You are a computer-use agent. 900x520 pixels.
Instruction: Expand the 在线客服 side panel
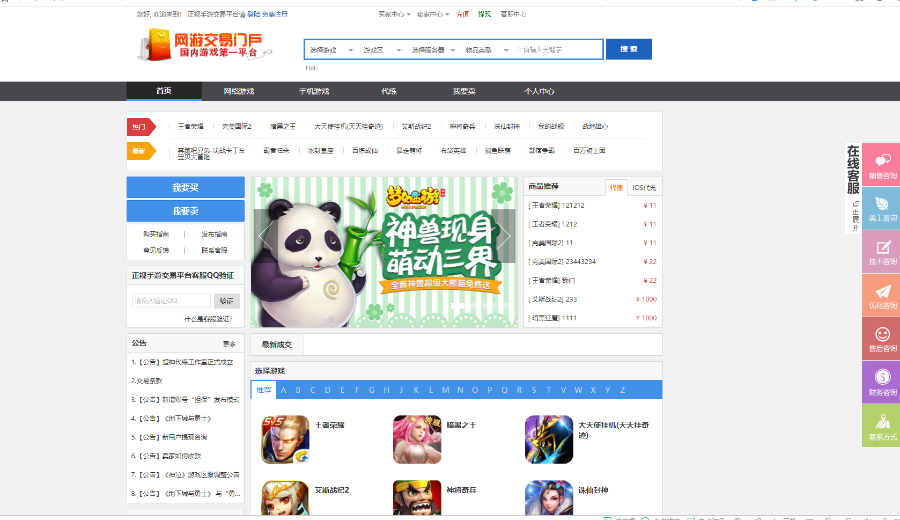[x=854, y=189]
